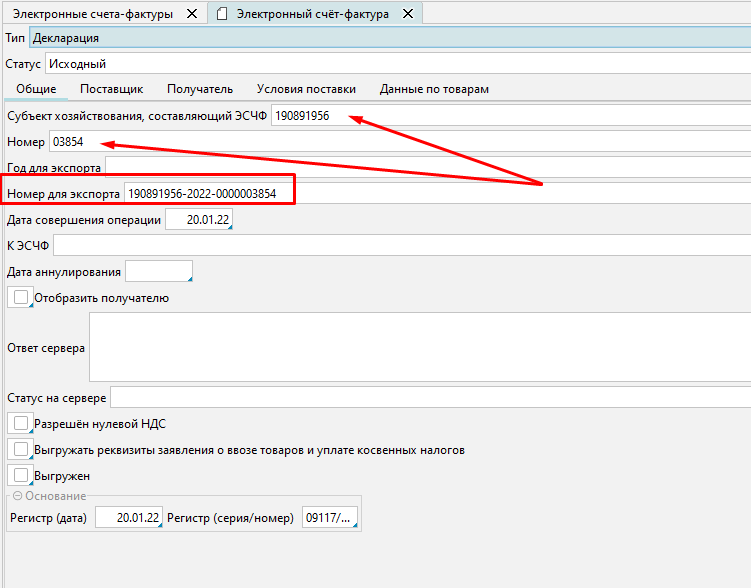The image size is (751, 588).
Task: Switch to the Электронные счета-фактуры tab
Action: (x=93, y=14)
